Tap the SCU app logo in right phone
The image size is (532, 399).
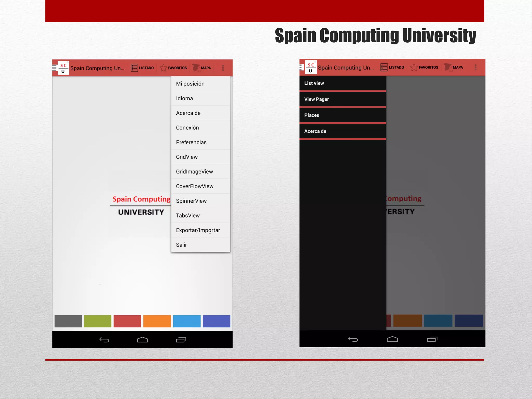[x=311, y=68]
